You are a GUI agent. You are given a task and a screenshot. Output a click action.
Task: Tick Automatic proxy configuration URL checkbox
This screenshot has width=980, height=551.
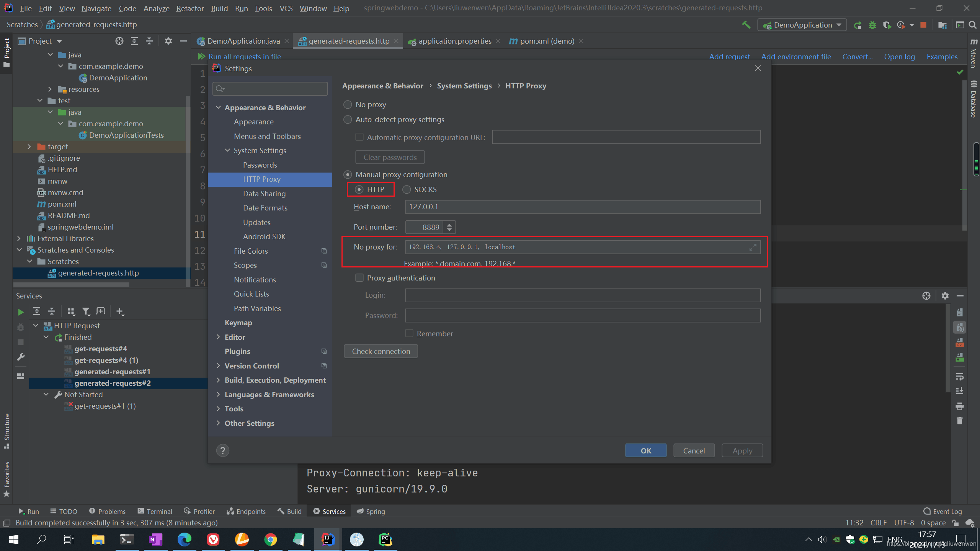click(x=359, y=137)
